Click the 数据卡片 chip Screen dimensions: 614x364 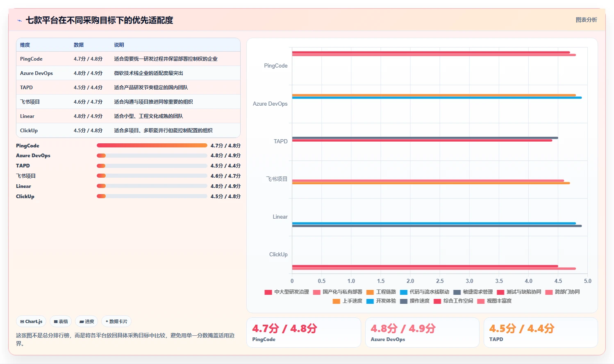(116, 321)
